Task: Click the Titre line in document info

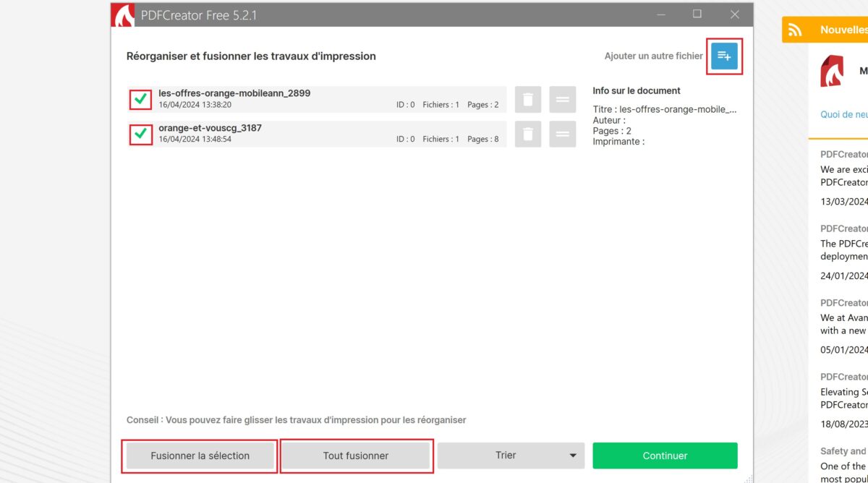Action: 665,109
